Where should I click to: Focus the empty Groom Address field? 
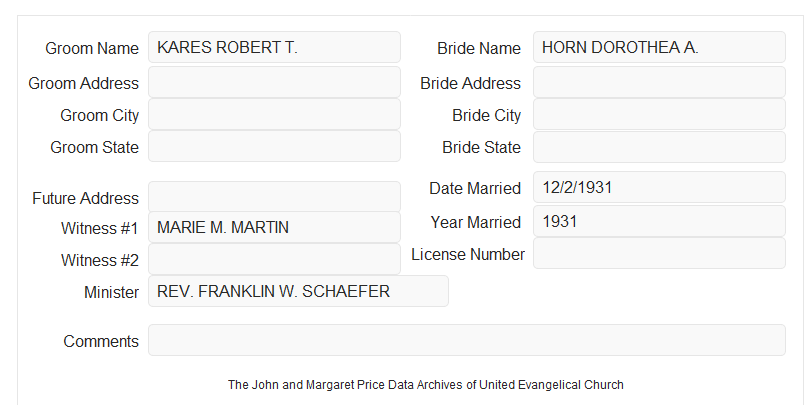[274, 82]
